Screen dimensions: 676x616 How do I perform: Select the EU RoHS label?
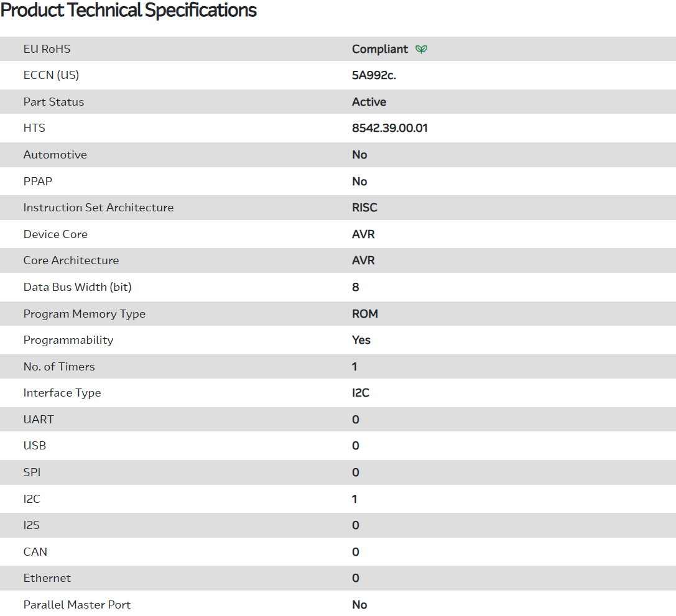click(47, 49)
